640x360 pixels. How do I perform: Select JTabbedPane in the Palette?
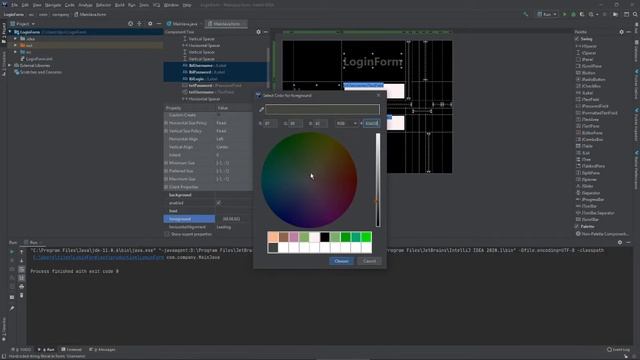(590, 166)
